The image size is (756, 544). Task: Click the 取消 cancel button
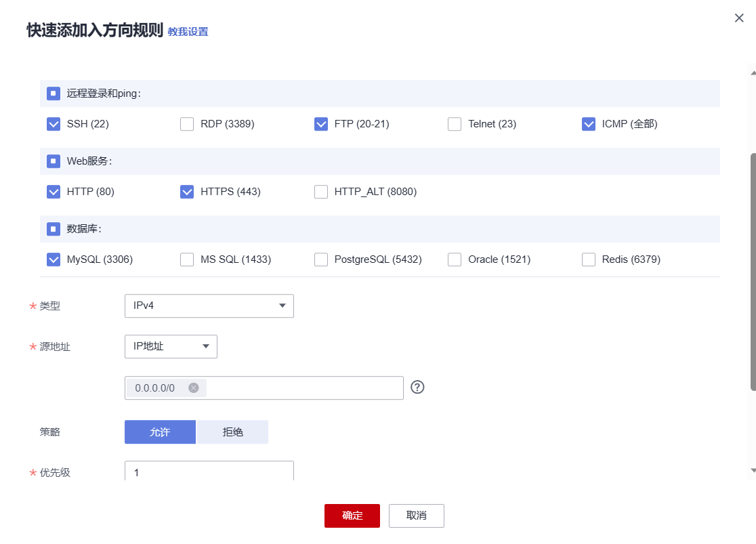coord(416,516)
